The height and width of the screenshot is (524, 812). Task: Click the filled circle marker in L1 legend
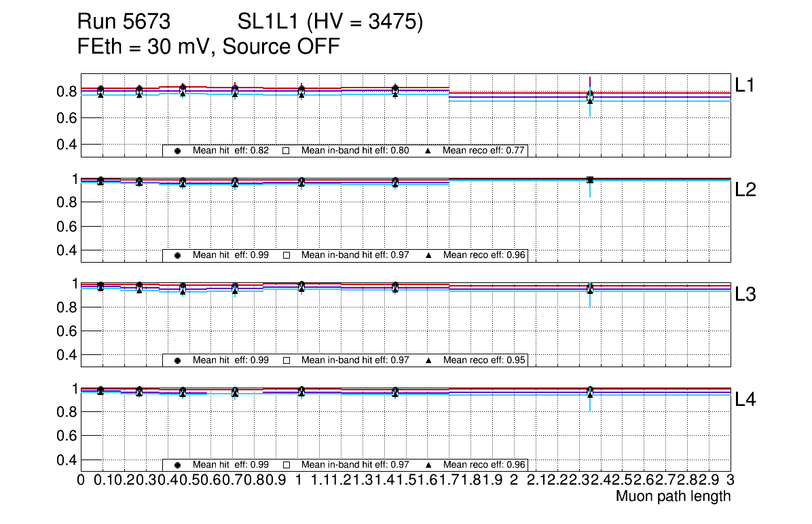coord(177,151)
